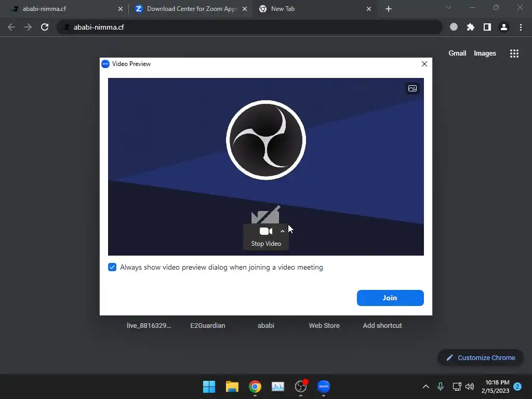Open Chrome Extensions puzzle icon

(470, 27)
